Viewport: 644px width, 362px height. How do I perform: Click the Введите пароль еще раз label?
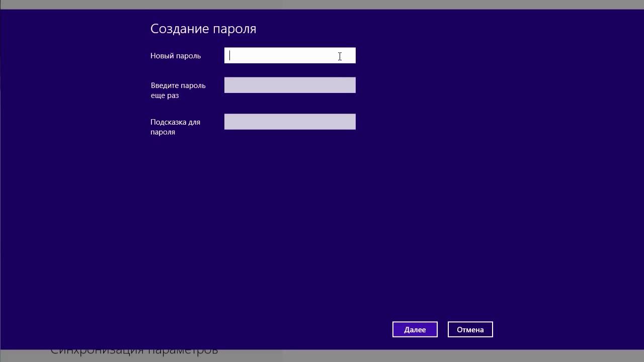pos(178,90)
